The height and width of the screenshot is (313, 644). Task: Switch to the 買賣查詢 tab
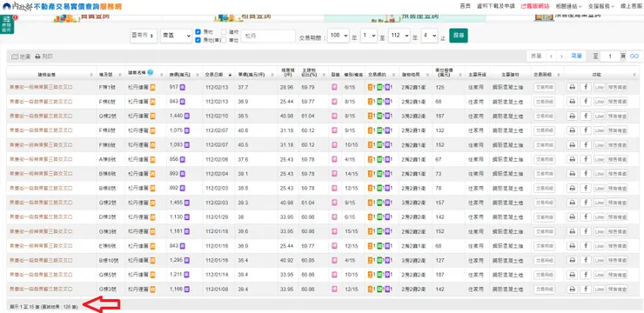tap(80, 17)
